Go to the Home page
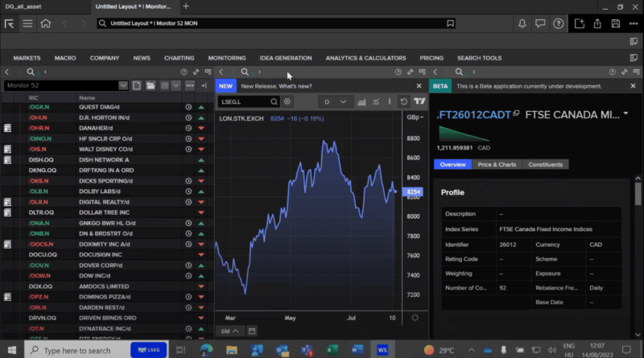 point(46,23)
